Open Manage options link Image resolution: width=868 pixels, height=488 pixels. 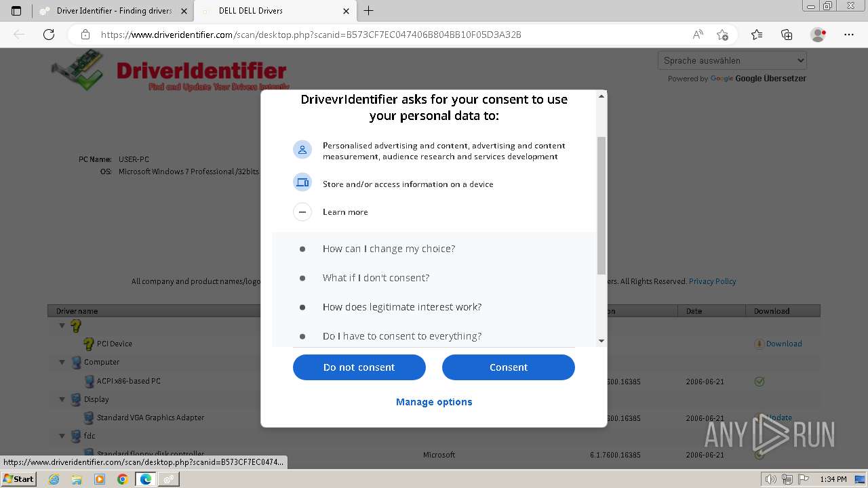point(434,402)
